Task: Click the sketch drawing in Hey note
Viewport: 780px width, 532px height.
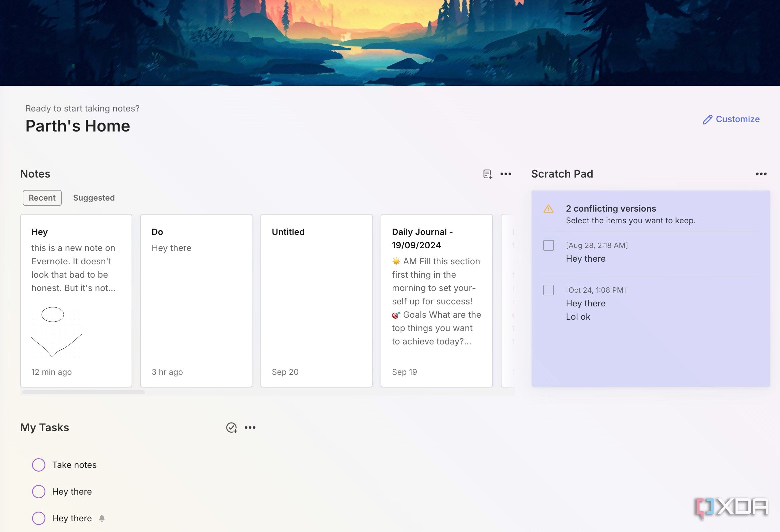Action: tap(56, 332)
